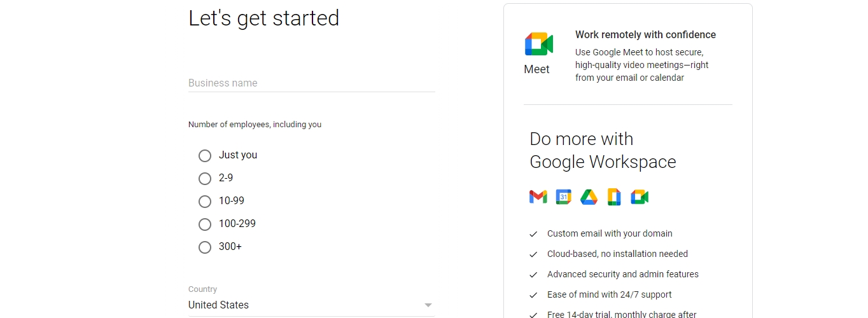Click the Google Calendar icon
This screenshot has height=318, width=868.
tap(563, 197)
